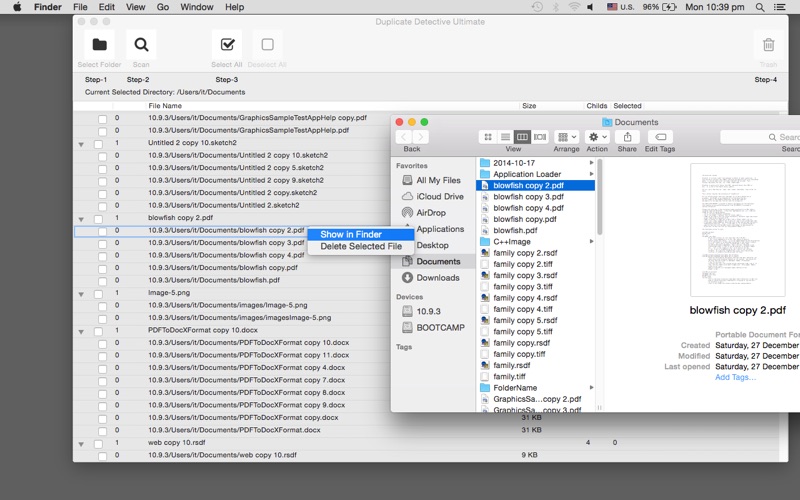
Task: Tick checkbox for PDFToDocXFormat copy 11.docx
Action: pyautogui.click(x=103, y=356)
